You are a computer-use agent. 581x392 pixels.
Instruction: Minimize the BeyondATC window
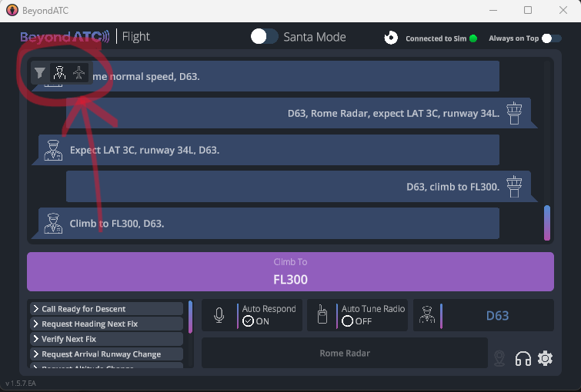pos(493,10)
